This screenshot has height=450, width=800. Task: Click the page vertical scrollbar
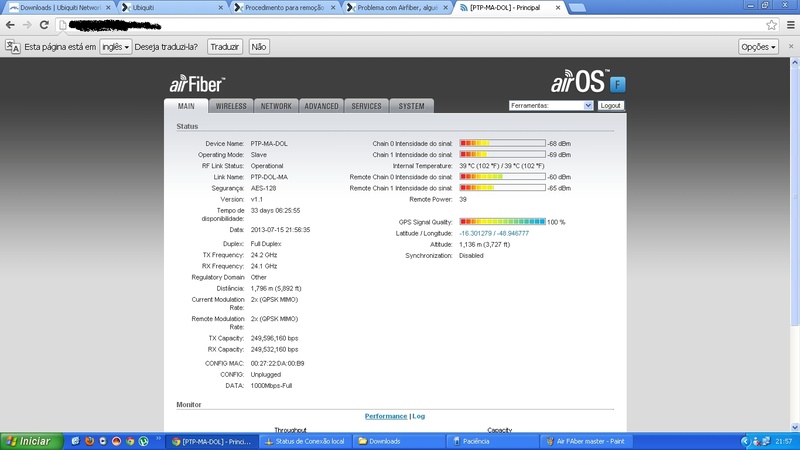coord(794,197)
